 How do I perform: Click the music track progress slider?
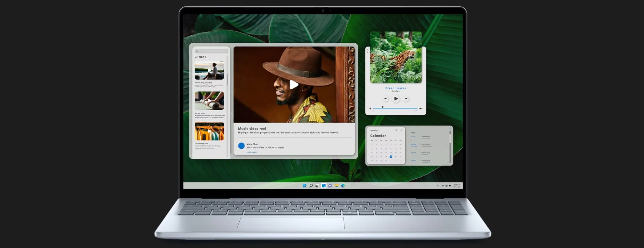395,108
